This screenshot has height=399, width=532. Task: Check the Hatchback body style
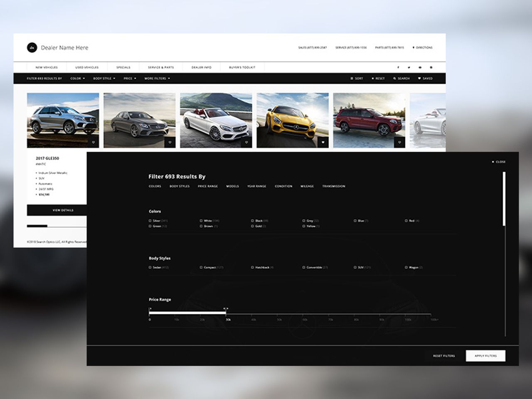tap(252, 268)
